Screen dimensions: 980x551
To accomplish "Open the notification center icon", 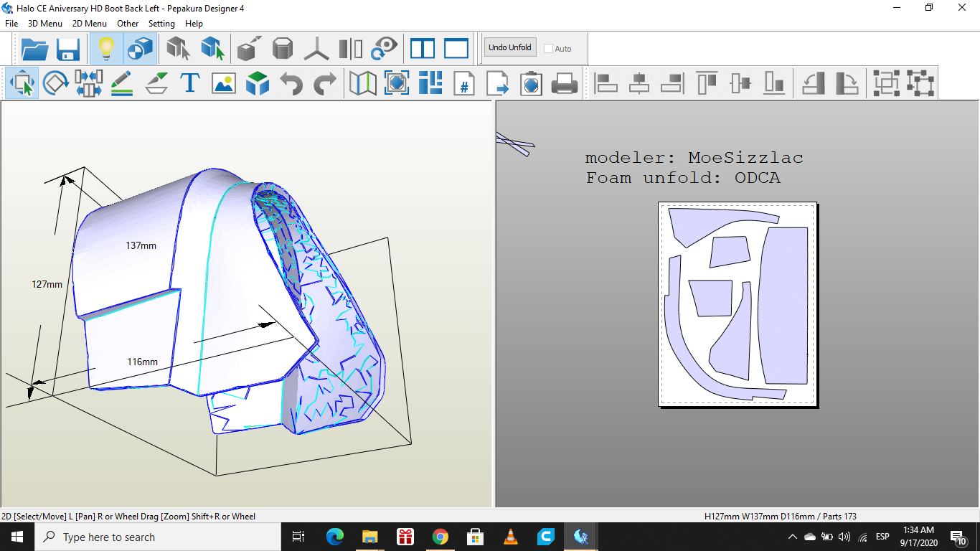I will (959, 537).
